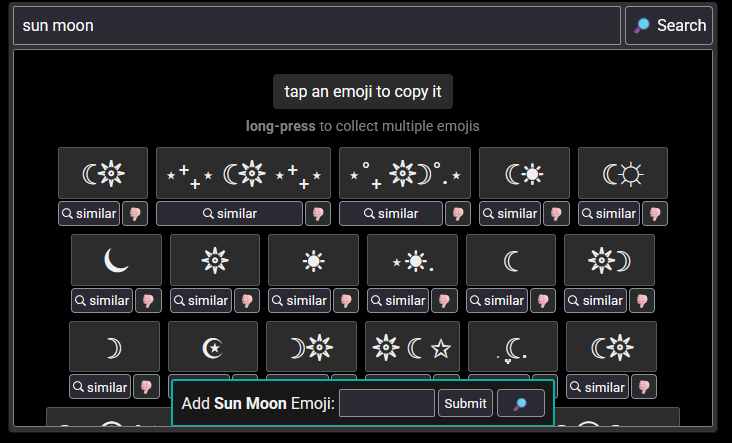Thumbs-down the flower sun then right moon emoji
Viewport: 732px width, 443px height.
click(642, 301)
